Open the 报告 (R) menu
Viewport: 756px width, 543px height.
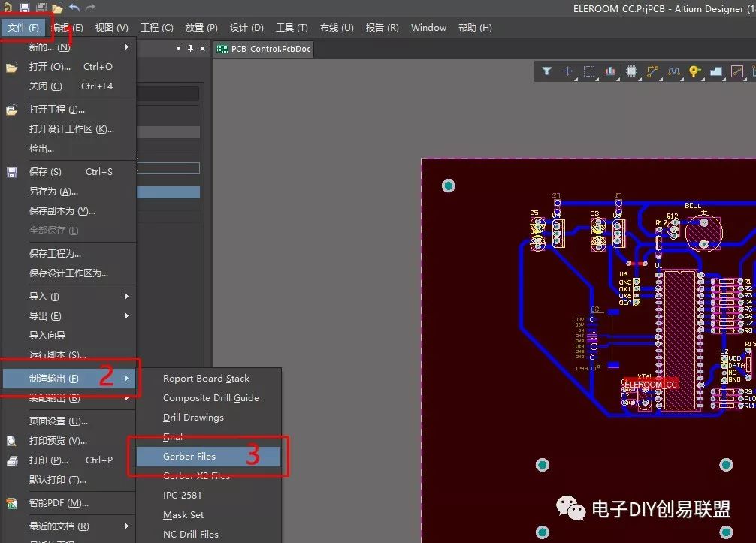tap(382, 28)
